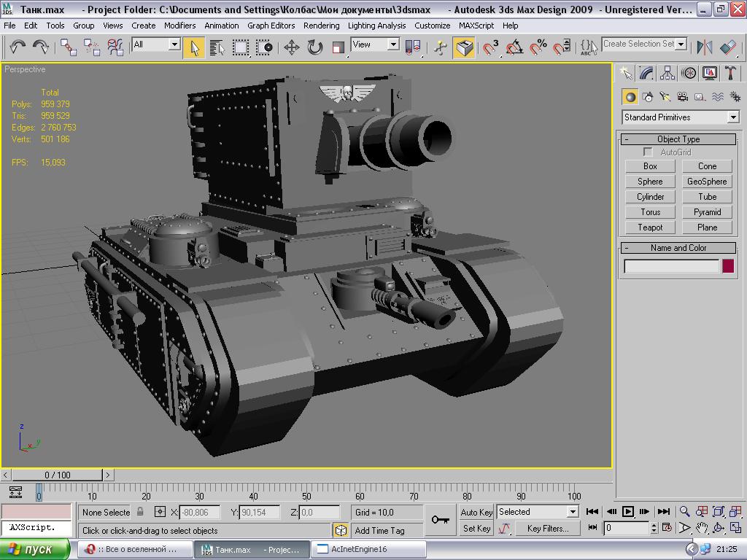Open the MAXScript menu
The height and width of the screenshot is (560, 747).
click(x=476, y=26)
